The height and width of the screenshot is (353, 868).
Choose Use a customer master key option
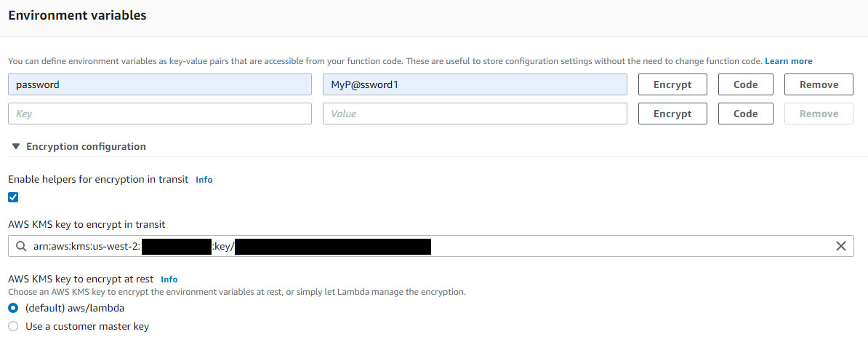(13, 327)
